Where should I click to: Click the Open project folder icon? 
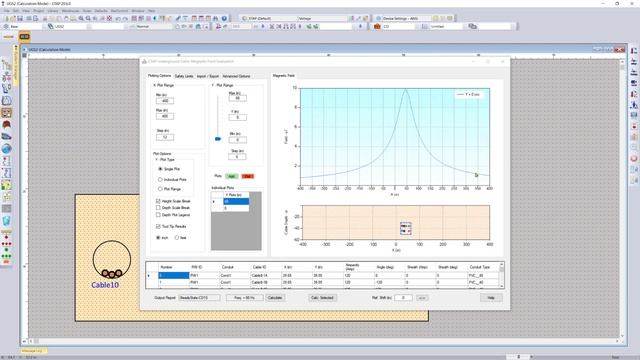click(13, 18)
